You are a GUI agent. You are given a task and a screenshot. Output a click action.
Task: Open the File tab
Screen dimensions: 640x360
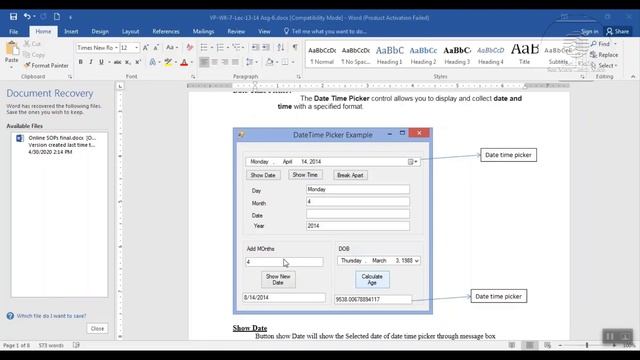pos(13,31)
